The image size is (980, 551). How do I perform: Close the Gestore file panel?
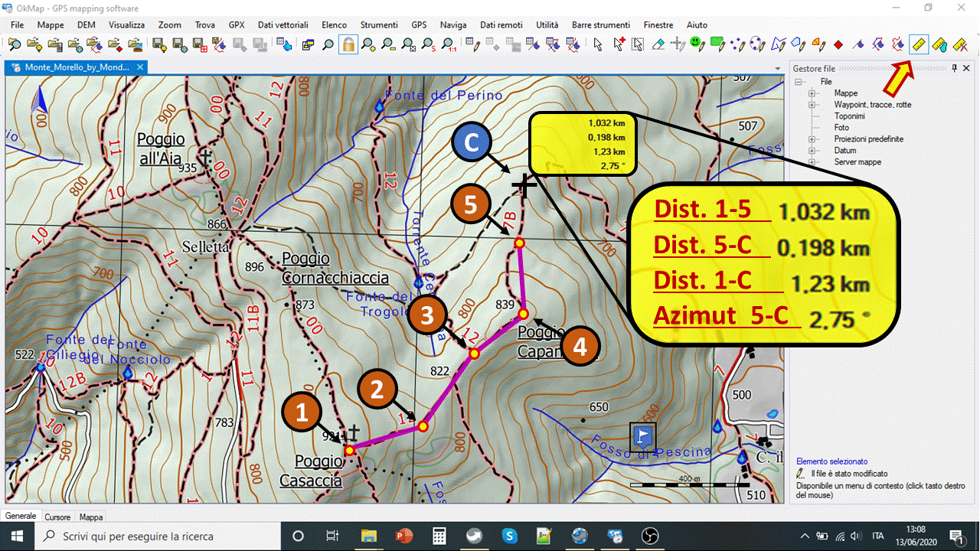[x=966, y=68]
